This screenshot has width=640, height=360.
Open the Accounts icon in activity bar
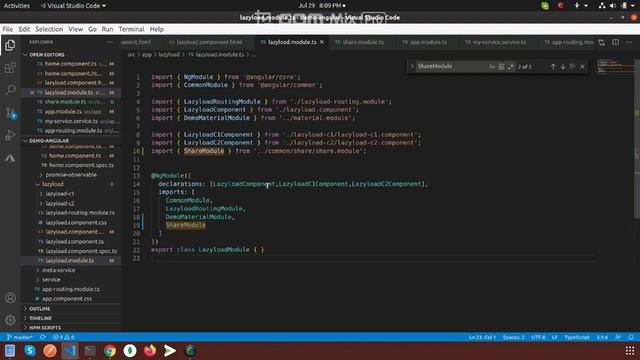click(10, 298)
